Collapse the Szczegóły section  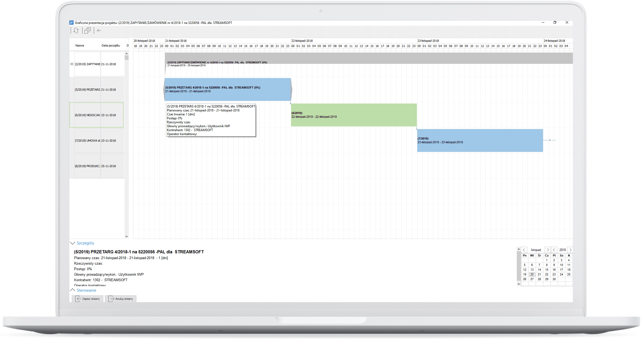[x=73, y=243]
